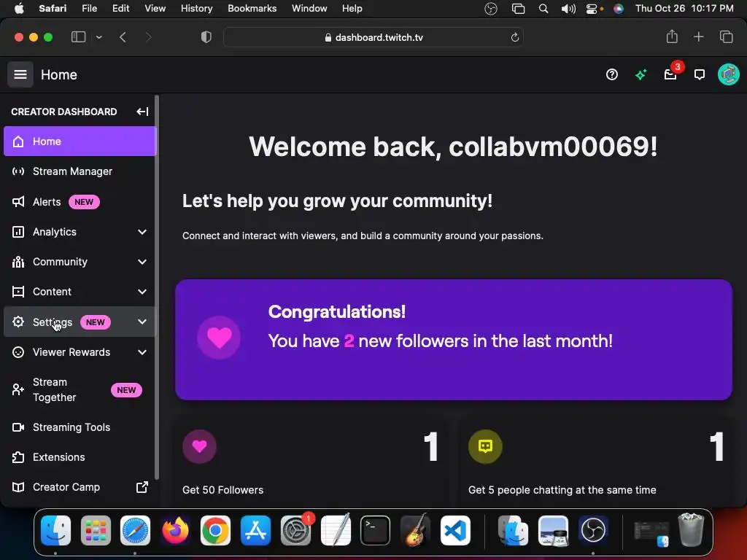Click the Safari share button
This screenshot has height=560, width=747.
(672, 36)
